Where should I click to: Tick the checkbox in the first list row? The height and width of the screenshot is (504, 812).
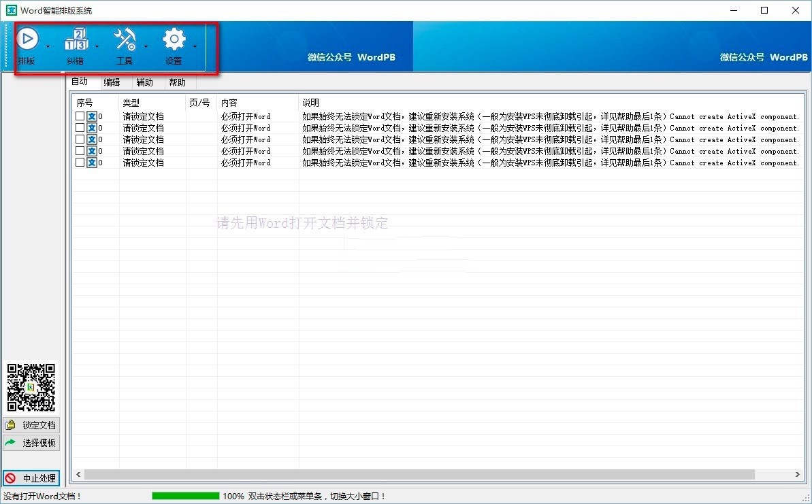click(80, 116)
